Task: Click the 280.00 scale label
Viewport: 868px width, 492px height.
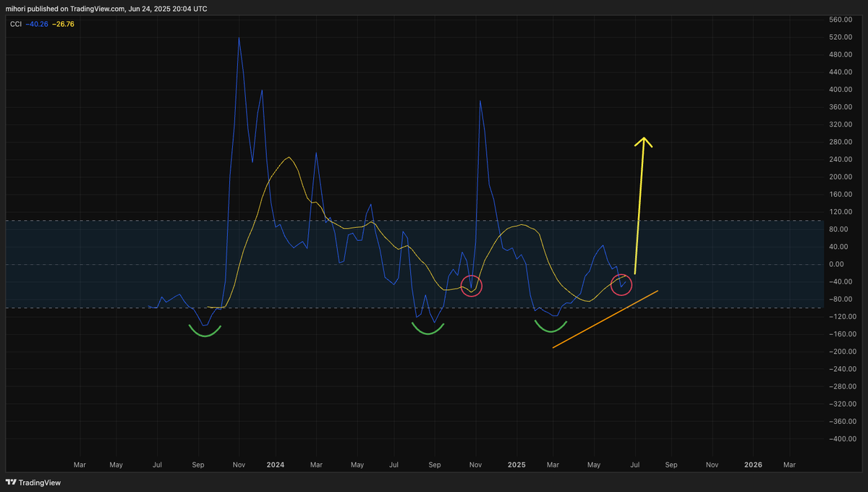Action: tap(840, 142)
